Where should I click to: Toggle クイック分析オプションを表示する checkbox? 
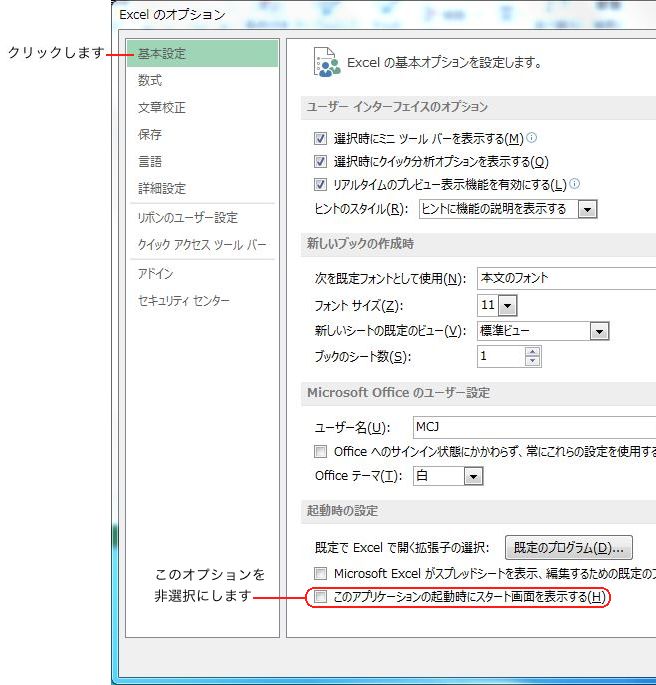[320, 162]
